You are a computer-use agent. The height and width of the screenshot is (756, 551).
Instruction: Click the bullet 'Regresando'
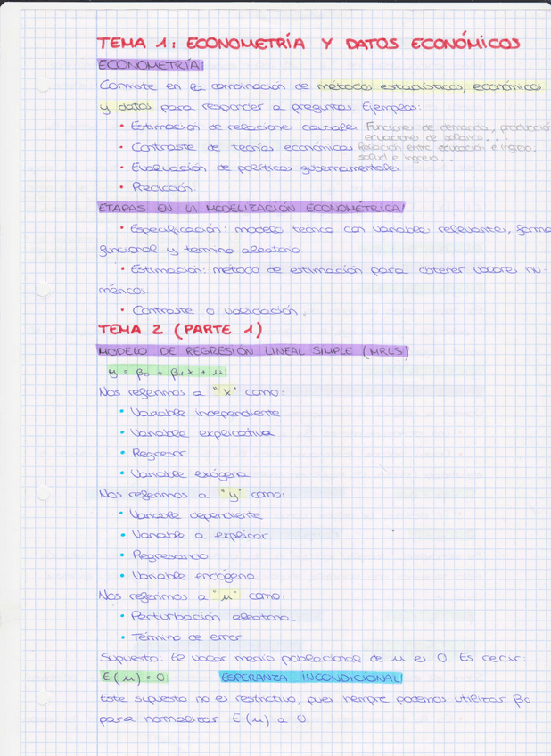point(164,555)
